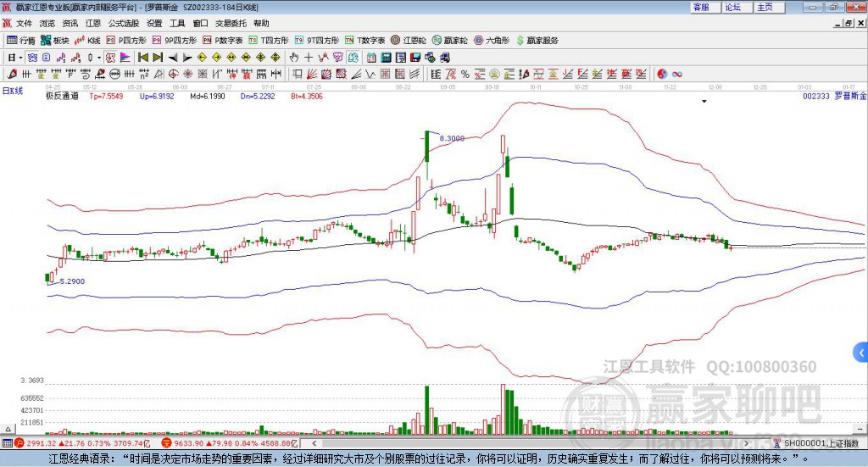The image size is (868, 467).
Task: Open the 六角形 hexagon tool
Action: click(x=492, y=41)
